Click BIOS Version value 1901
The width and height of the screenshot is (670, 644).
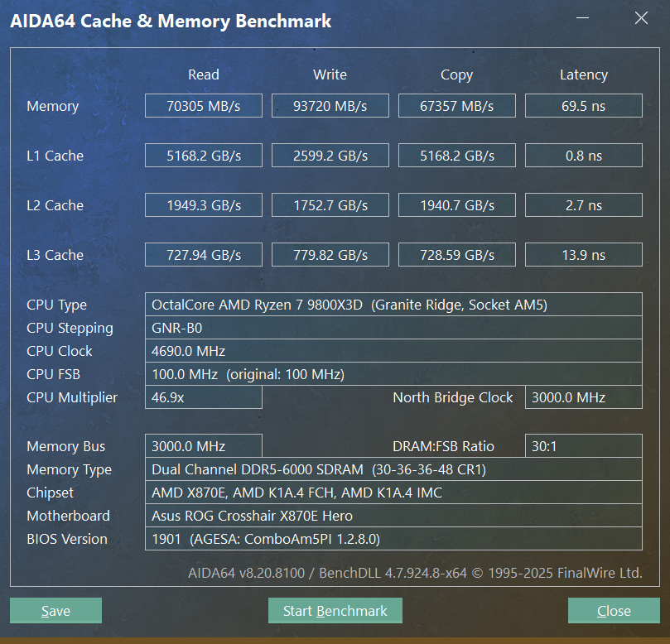pos(393,539)
